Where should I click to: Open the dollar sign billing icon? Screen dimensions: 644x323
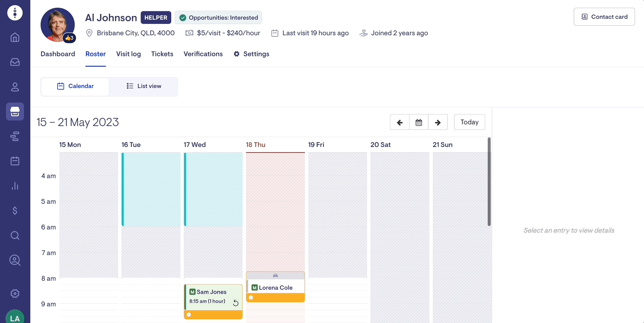point(15,211)
